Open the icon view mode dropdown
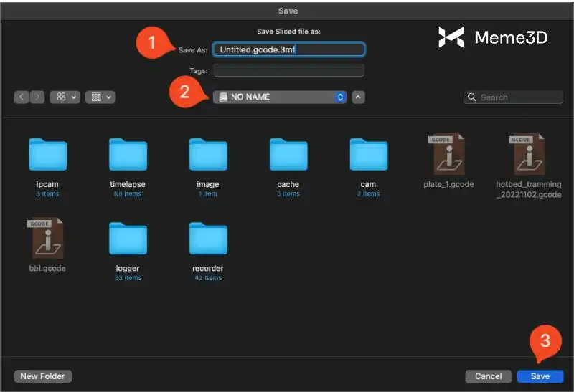 click(65, 97)
